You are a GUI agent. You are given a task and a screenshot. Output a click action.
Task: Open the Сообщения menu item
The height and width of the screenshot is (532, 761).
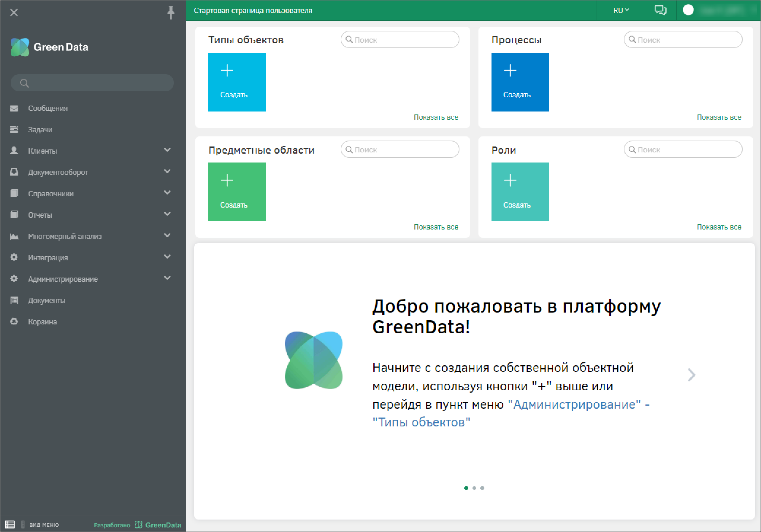point(48,108)
